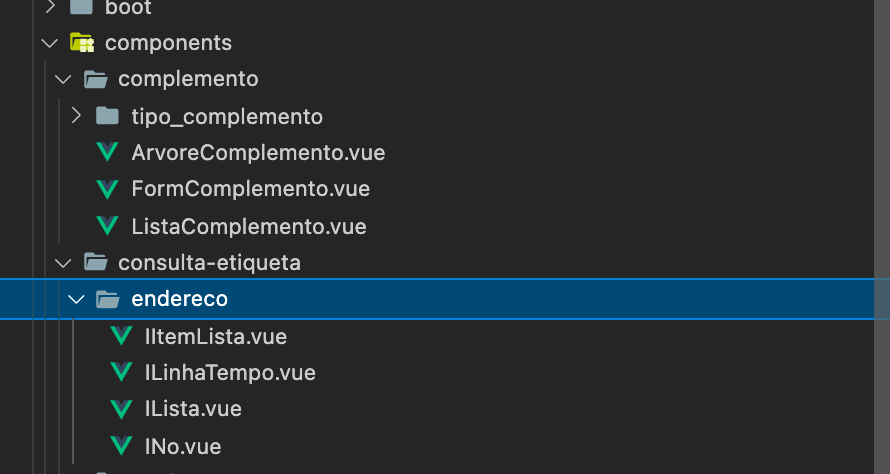Viewport: 890px width, 474px height.
Task: Click Vue icon next to INo.vue
Action: (122, 446)
